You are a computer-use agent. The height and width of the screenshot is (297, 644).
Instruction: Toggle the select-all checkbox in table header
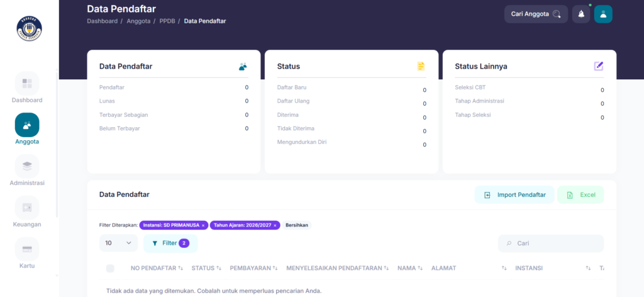pos(110,268)
